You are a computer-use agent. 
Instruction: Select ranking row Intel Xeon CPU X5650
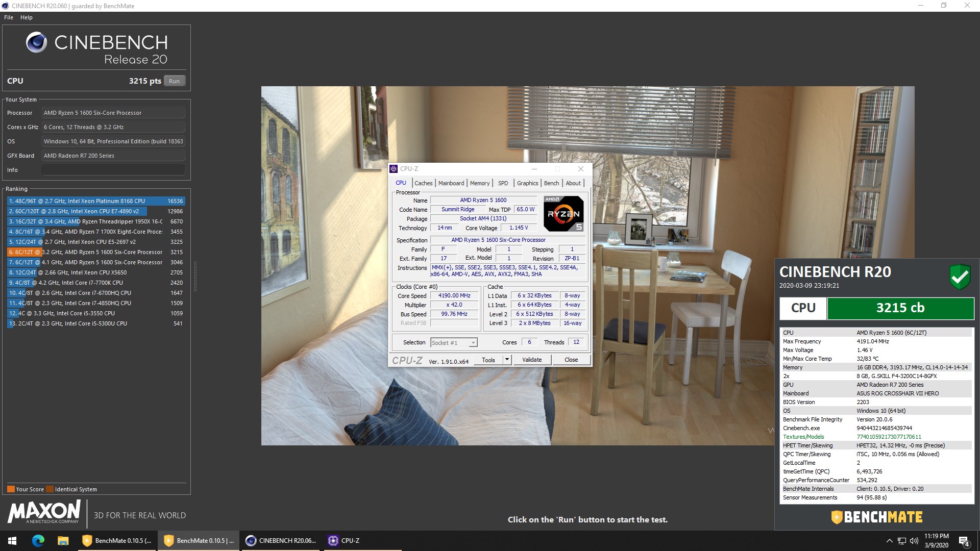[95, 272]
